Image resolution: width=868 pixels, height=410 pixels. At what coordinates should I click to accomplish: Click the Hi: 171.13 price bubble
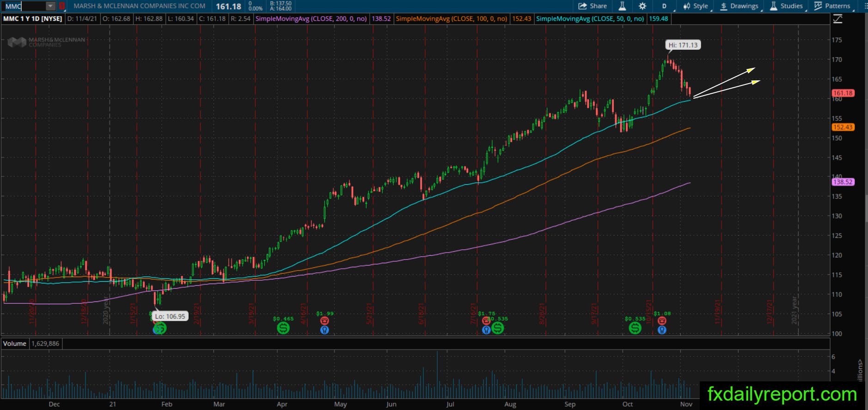point(683,45)
